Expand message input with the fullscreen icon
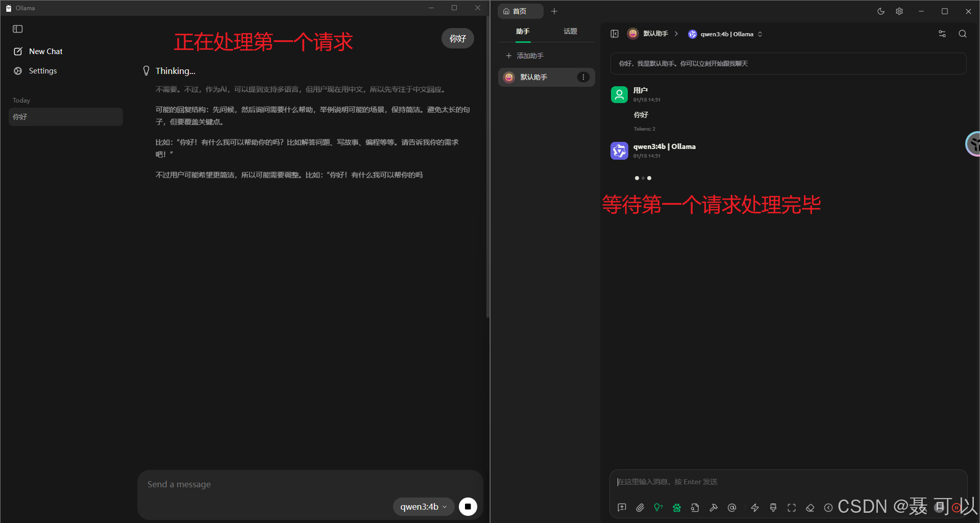 point(791,508)
